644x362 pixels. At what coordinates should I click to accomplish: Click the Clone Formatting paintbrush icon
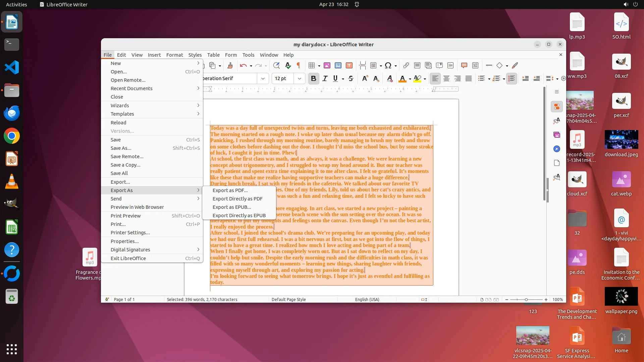tap(230, 65)
